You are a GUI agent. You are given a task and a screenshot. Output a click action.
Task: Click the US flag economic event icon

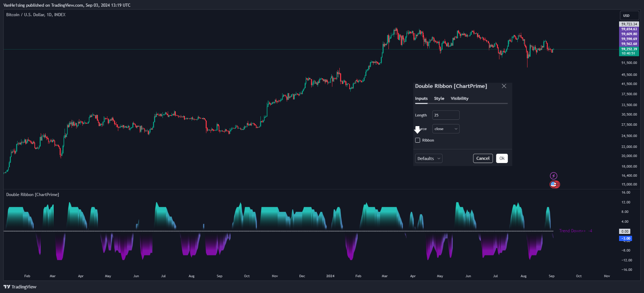pos(553,184)
